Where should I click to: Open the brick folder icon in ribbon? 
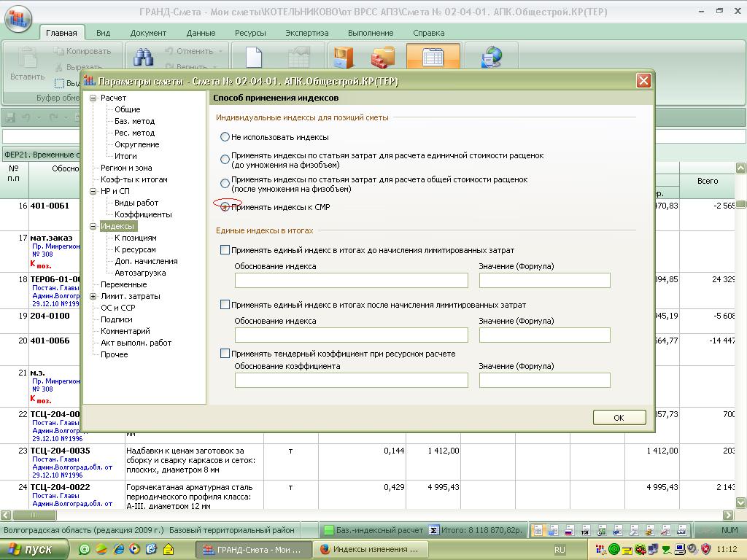(383, 57)
